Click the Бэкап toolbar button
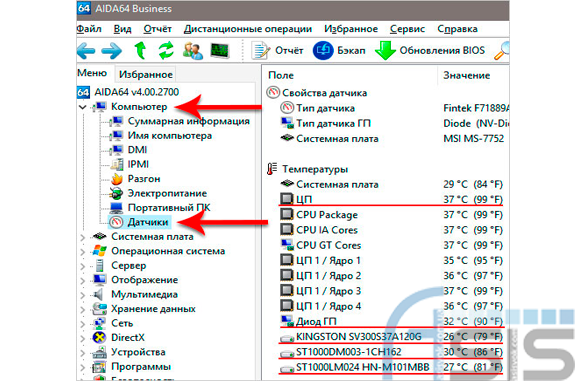 339,50
